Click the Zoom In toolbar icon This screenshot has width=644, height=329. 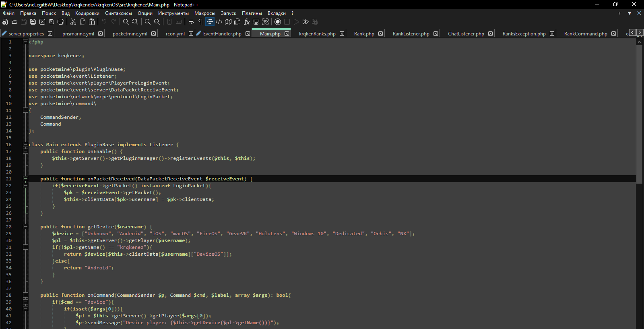(148, 22)
